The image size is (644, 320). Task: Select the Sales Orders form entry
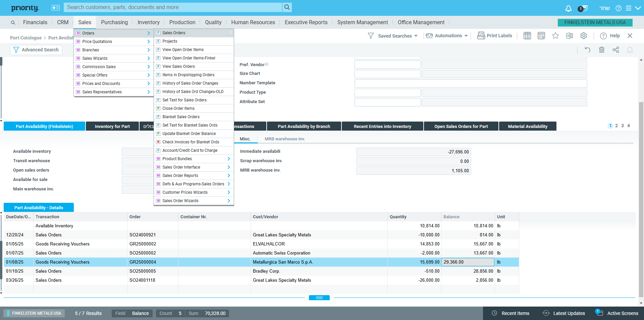point(194,33)
